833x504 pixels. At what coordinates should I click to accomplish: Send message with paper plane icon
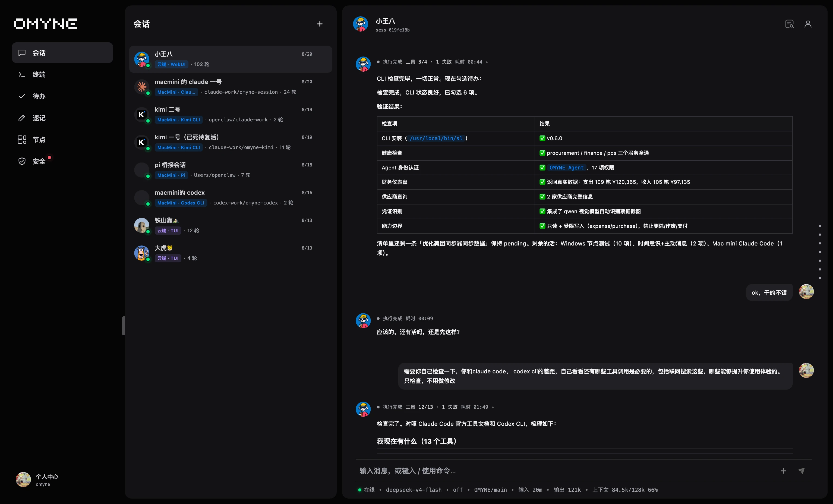801,471
